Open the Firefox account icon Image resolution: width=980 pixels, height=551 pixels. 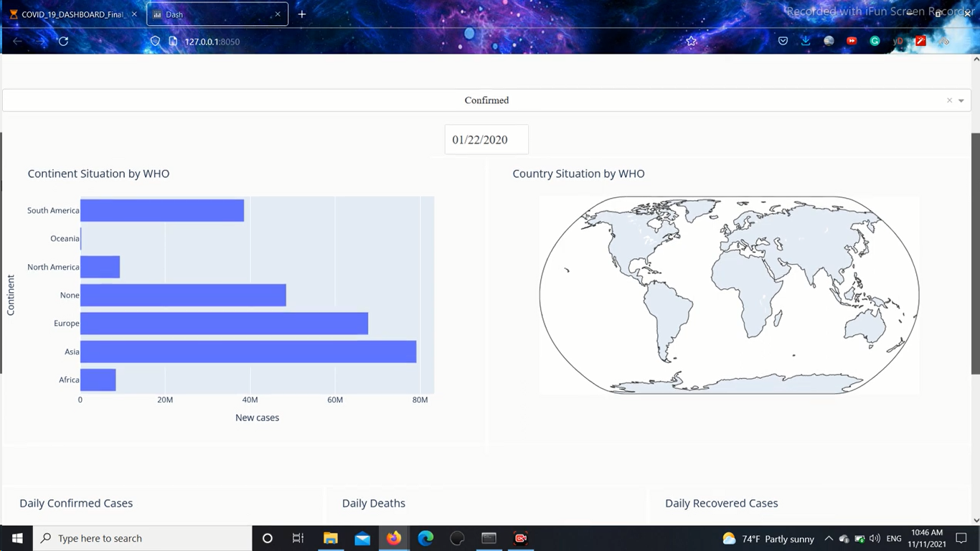click(x=829, y=41)
